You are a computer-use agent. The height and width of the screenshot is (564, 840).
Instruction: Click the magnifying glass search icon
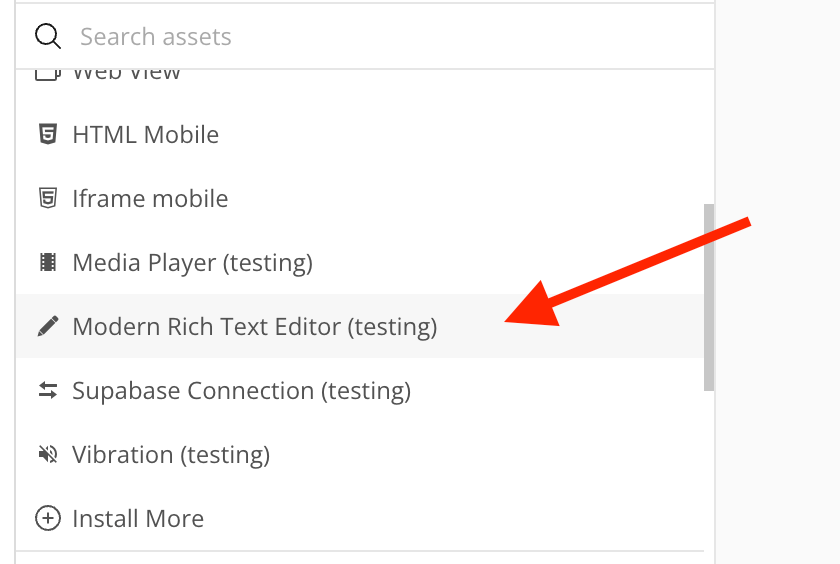(x=48, y=37)
